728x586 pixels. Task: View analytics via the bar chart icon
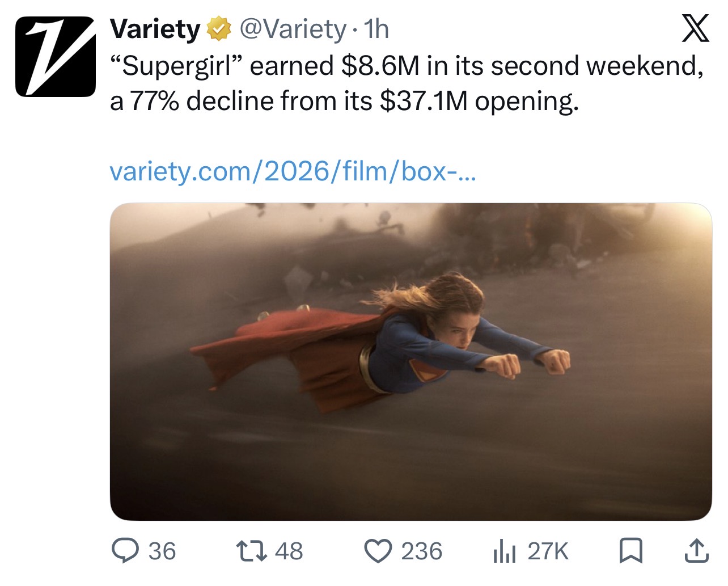504,551
